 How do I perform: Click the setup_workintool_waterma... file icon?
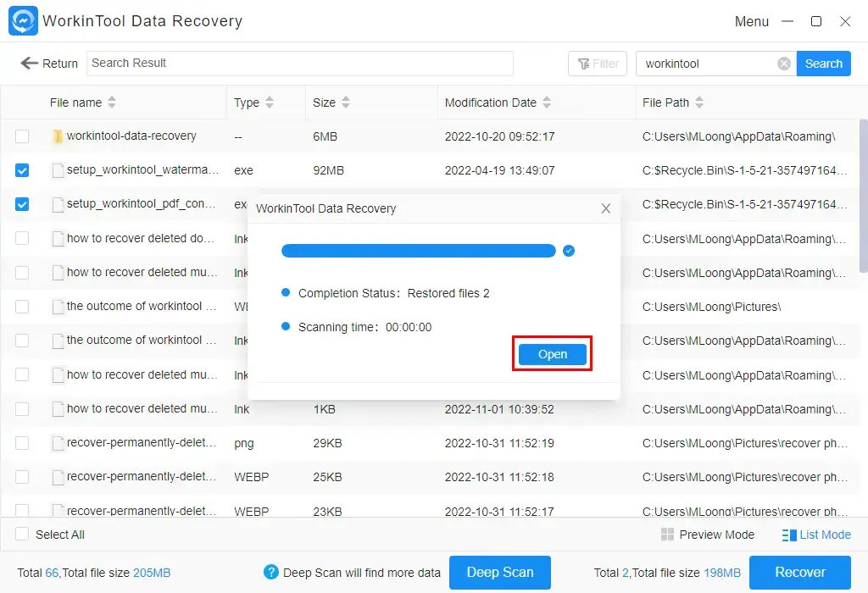pos(58,170)
